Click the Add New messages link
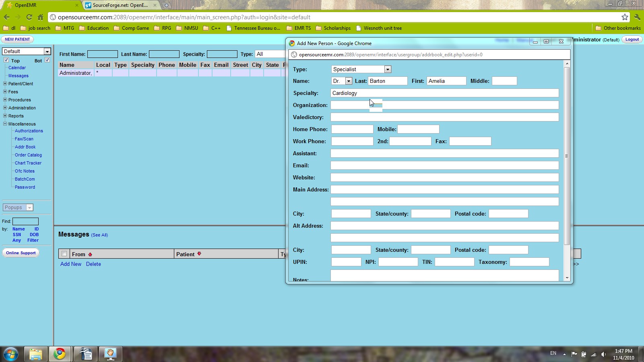The image size is (644, 362). coord(71,264)
